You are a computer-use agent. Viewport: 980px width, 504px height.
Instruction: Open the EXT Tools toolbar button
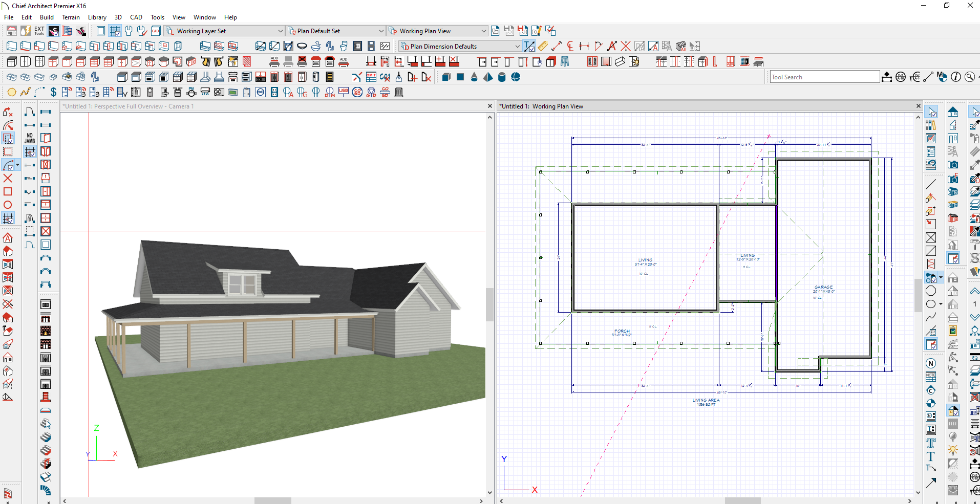click(39, 31)
